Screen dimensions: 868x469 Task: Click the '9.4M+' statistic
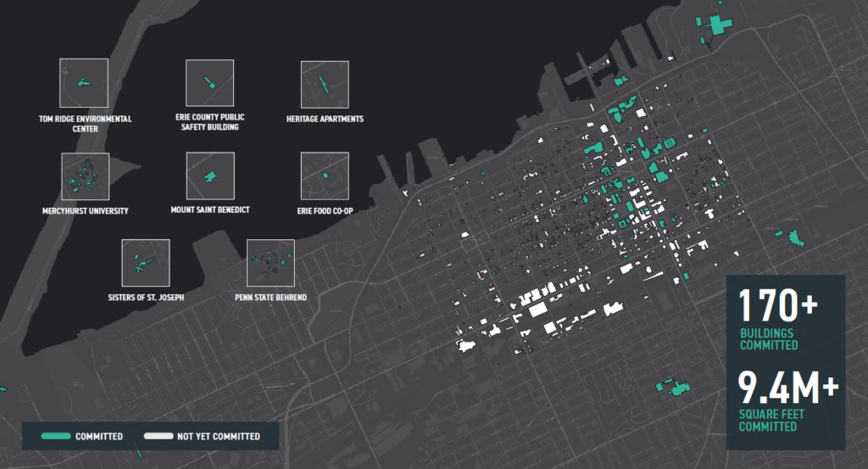coord(788,388)
